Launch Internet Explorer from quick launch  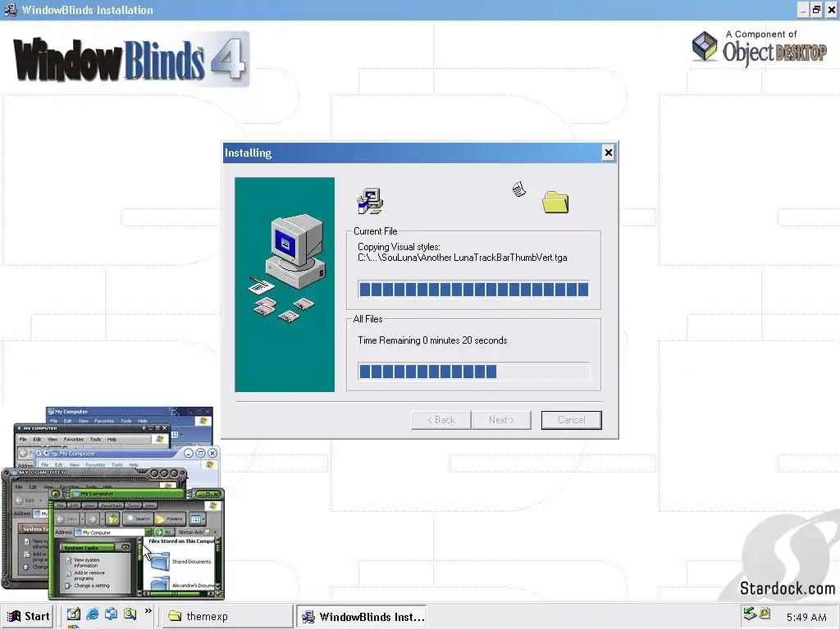pos(92,614)
